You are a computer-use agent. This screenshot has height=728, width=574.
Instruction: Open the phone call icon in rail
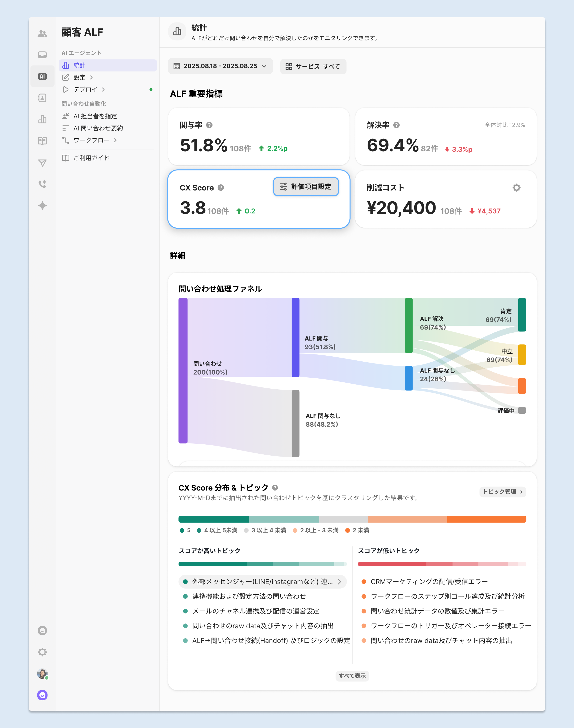[x=42, y=184]
